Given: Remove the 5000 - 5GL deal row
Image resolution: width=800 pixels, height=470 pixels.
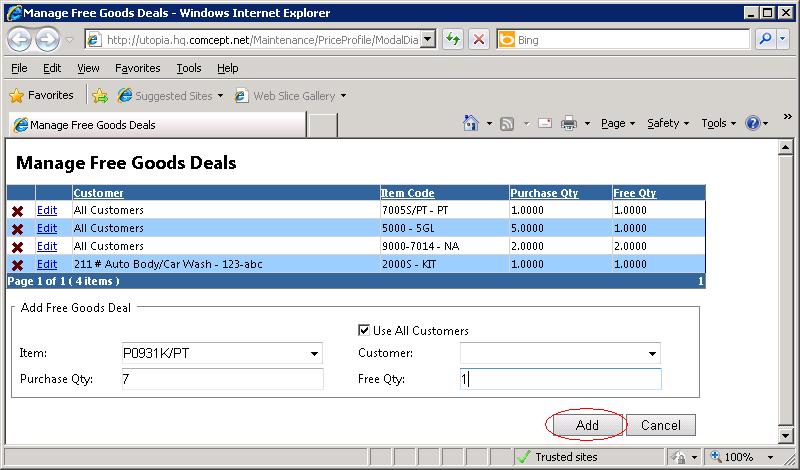Looking at the screenshot, I should [x=17, y=229].
